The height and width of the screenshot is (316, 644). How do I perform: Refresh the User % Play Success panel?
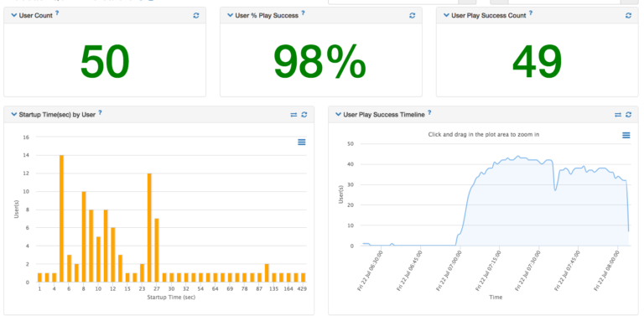coord(413,16)
